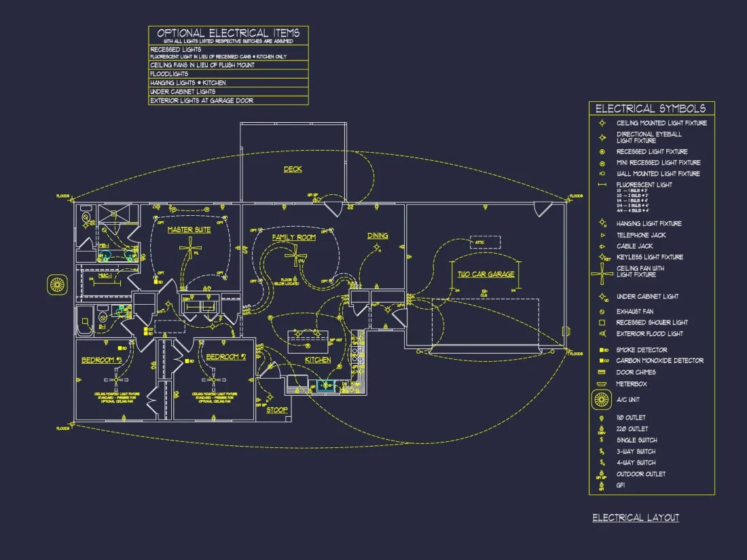747x560 pixels.
Task: Click the Two Car Garage label
Action: tap(485, 274)
